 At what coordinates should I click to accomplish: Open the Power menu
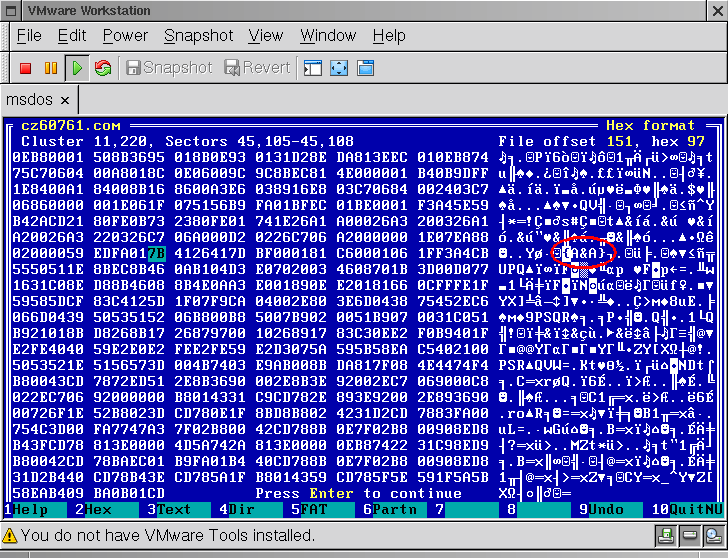(125, 36)
